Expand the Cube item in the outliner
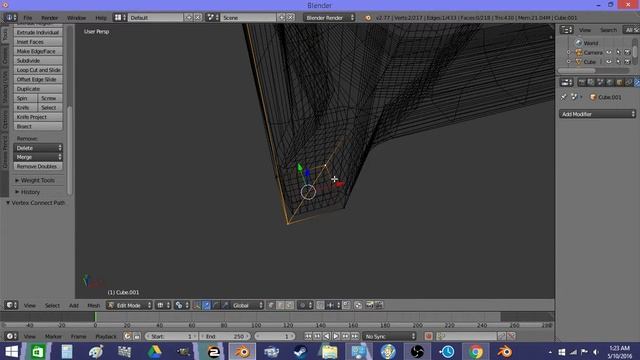Viewport: 640px width, 360px height. [x=569, y=62]
